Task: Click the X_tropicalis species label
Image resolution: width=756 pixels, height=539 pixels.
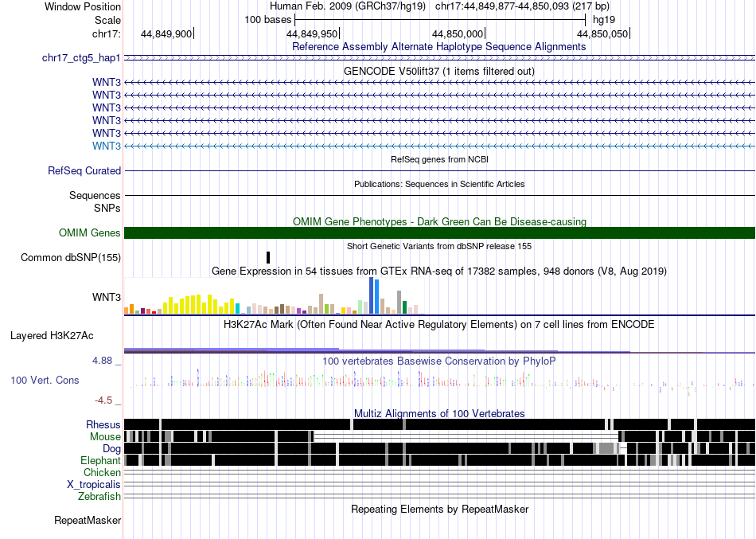Action: tap(94, 485)
